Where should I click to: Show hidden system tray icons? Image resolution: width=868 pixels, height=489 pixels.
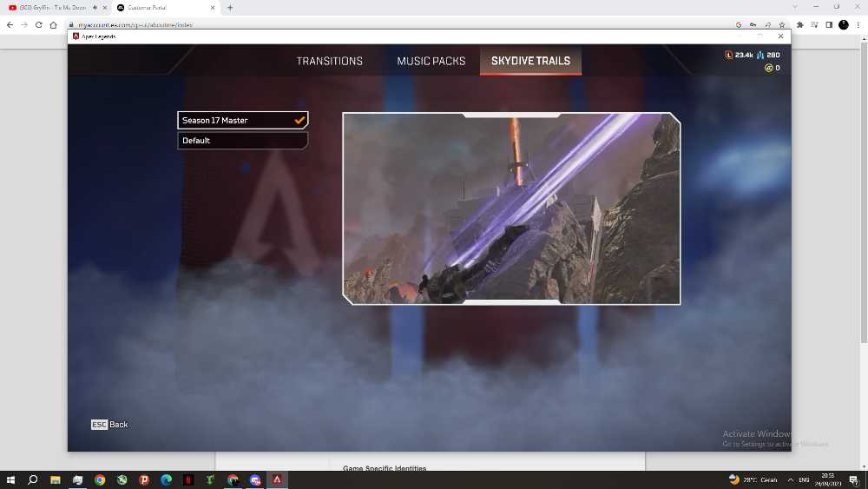pos(790,480)
